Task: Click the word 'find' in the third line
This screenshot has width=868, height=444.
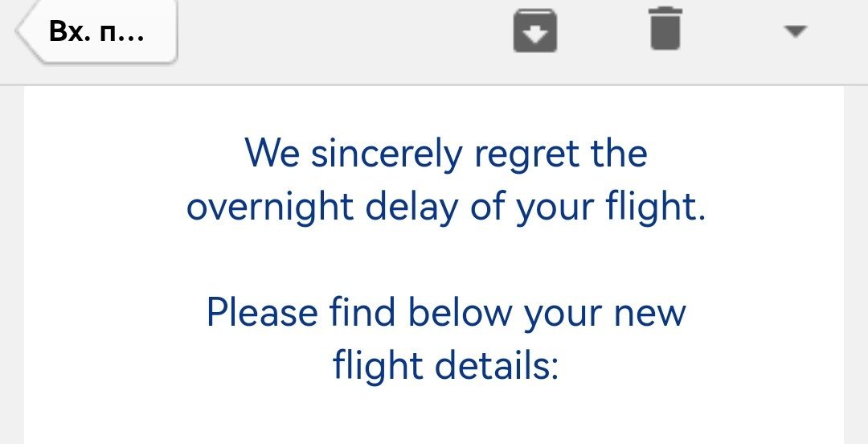Action: 358,311
